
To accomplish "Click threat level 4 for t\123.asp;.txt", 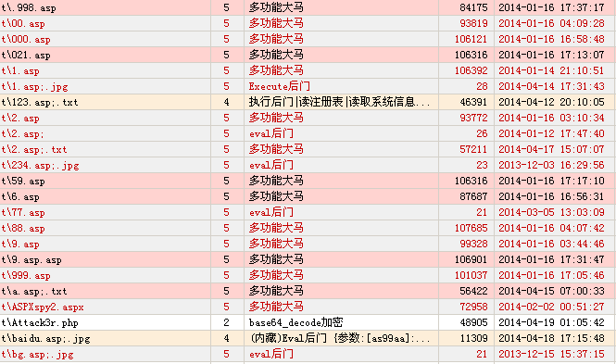I will [226, 102].
